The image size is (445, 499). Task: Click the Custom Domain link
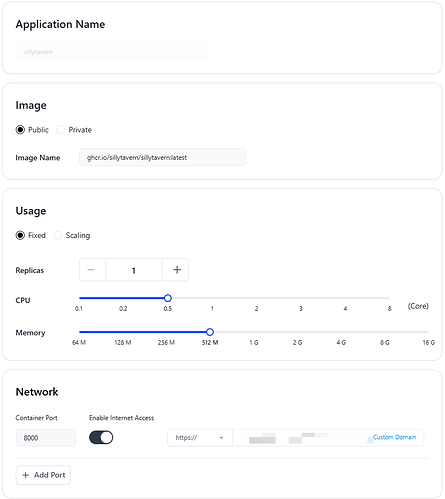394,437
